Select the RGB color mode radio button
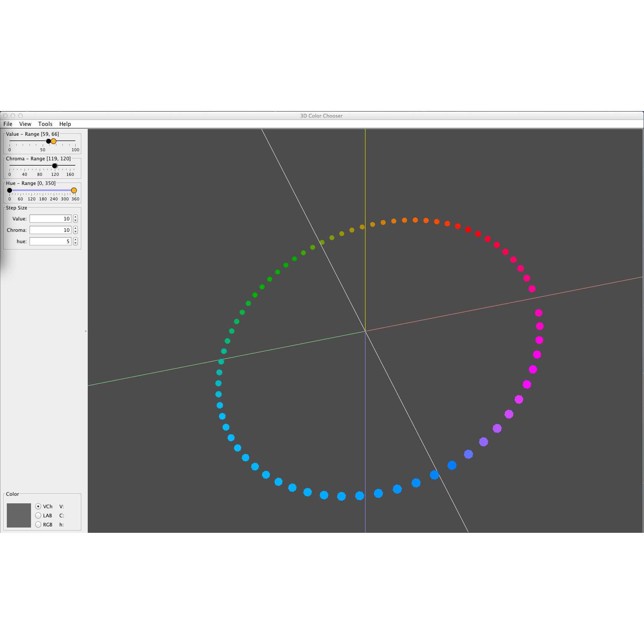This screenshot has height=644, width=644. pyautogui.click(x=38, y=525)
